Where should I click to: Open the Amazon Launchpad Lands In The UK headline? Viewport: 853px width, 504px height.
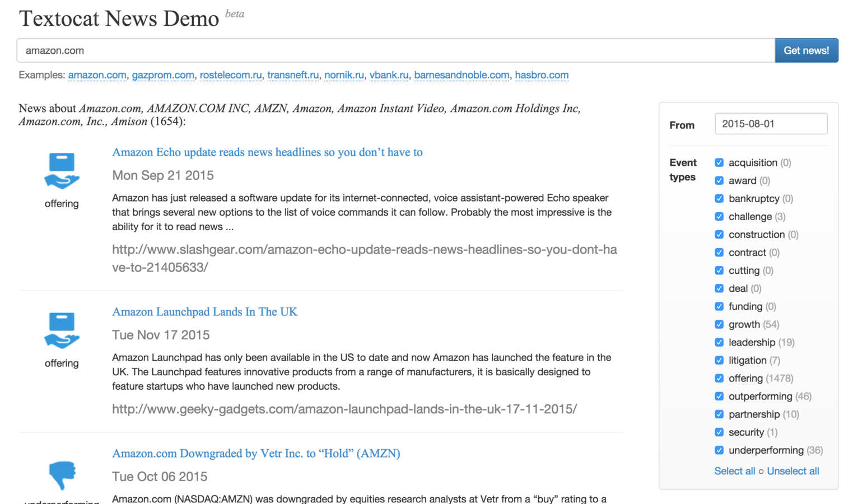tap(204, 312)
